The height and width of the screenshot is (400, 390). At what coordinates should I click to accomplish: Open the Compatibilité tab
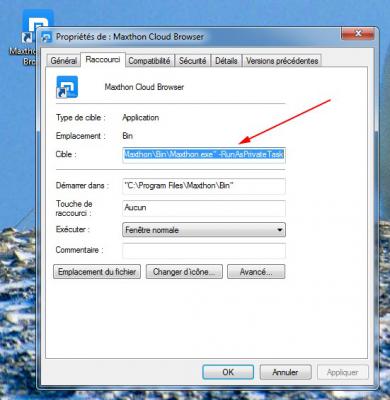tap(149, 61)
